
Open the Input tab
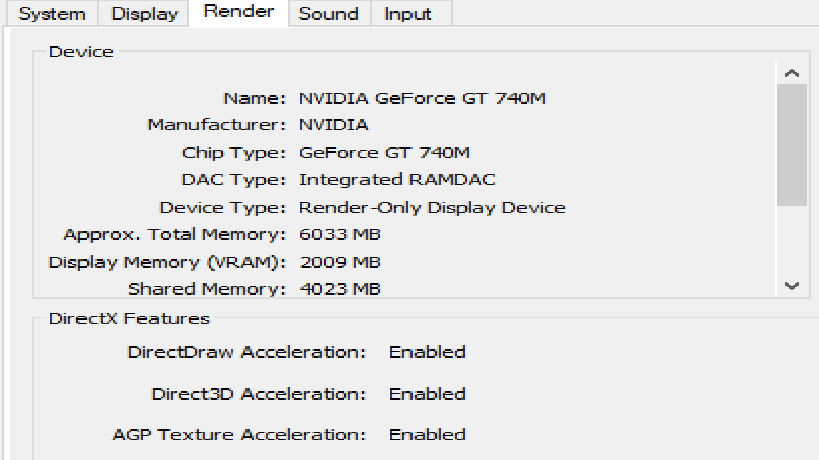pos(408,14)
